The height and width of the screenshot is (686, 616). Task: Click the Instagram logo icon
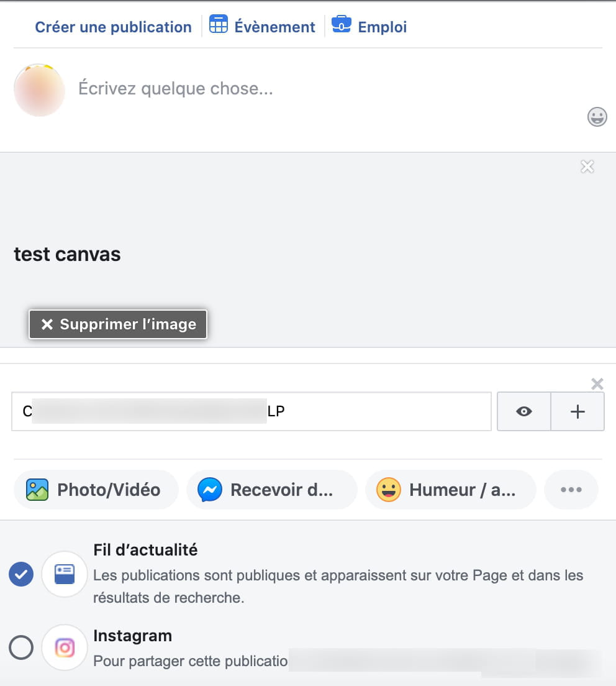(x=65, y=647)
